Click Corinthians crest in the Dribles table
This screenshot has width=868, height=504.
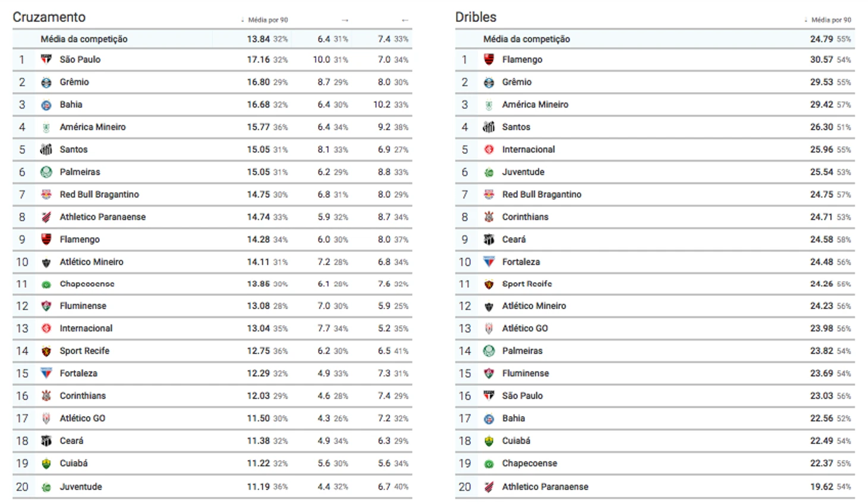(489, 217)
